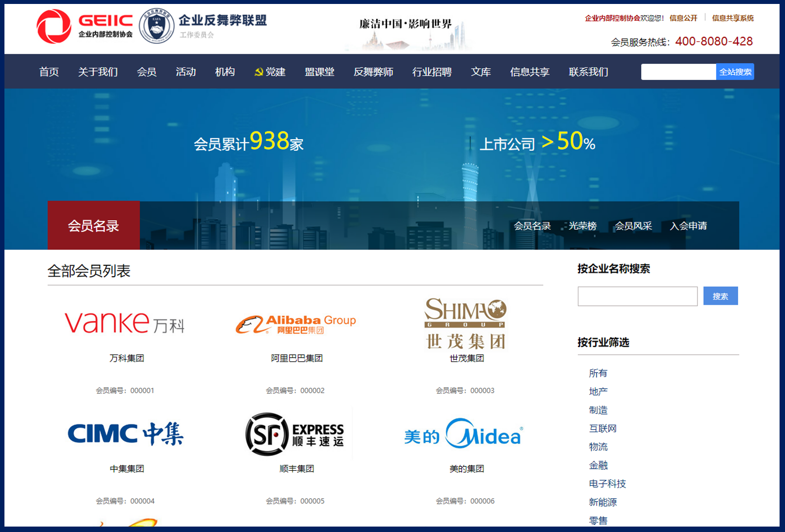Go to 反舞弊师 in the navigation bar
785x532 pixels.
tap(373, 72)
